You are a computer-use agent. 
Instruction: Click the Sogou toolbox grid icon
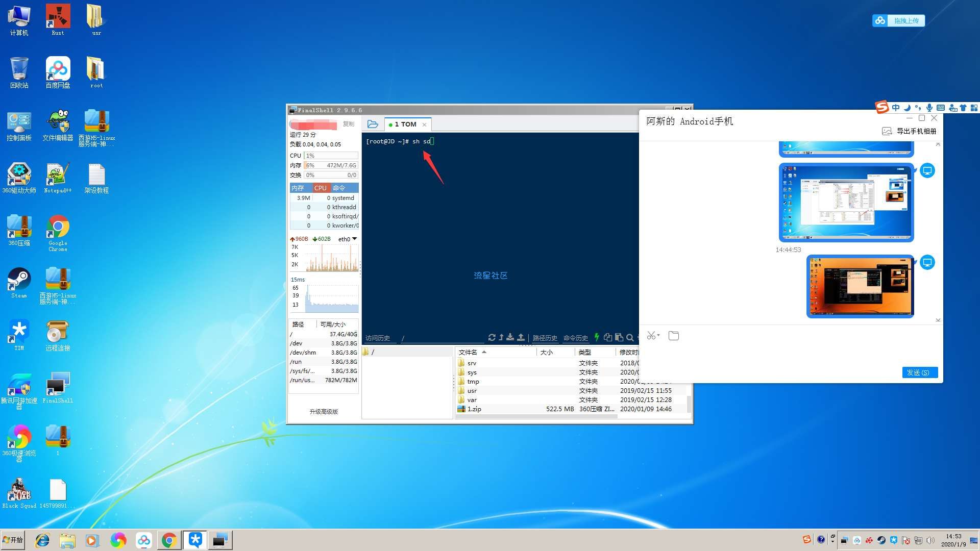click(974, 108)
